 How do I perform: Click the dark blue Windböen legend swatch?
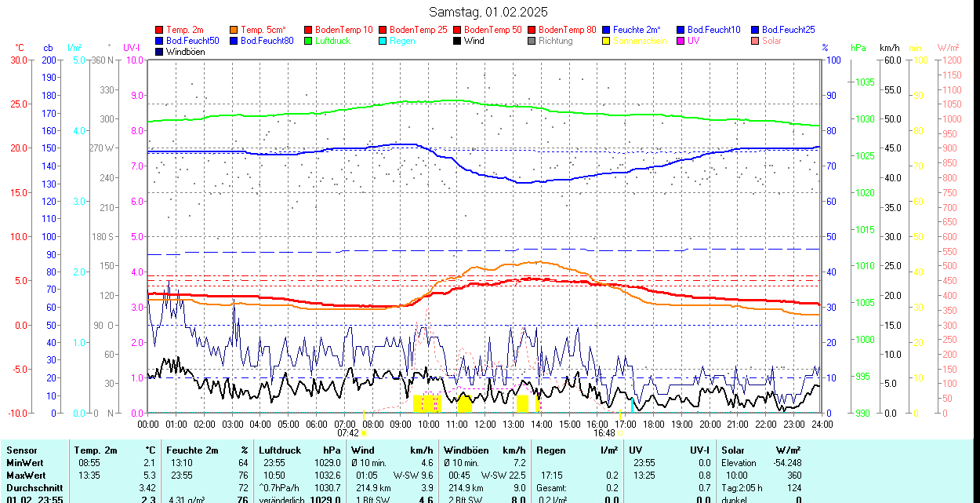coord(160,52)
